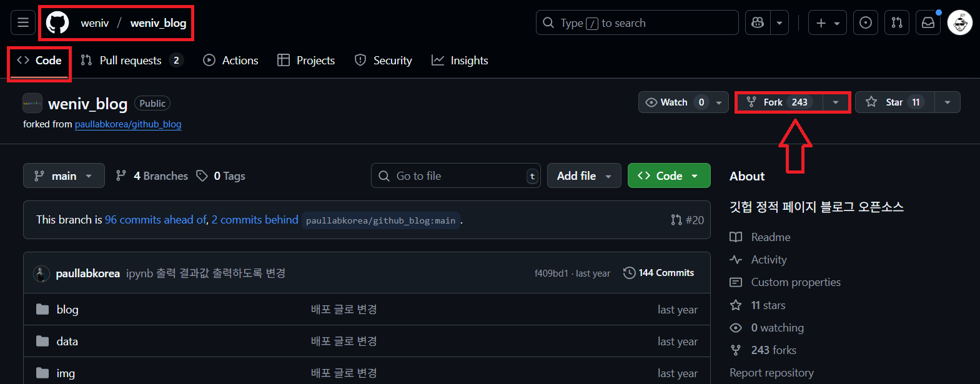Open the data folder name
The width and height of the screenshot is (980, 384).
point(67,342)
